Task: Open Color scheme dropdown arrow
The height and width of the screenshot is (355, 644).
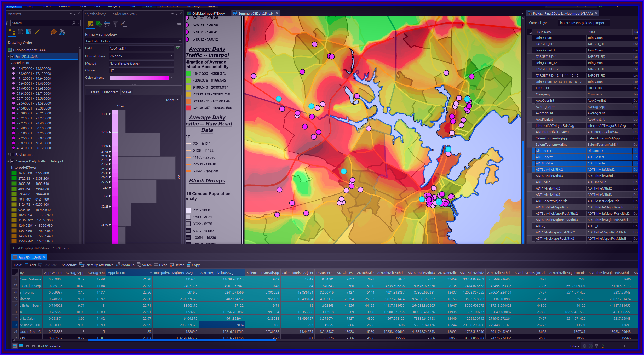Action: (172, 78)
